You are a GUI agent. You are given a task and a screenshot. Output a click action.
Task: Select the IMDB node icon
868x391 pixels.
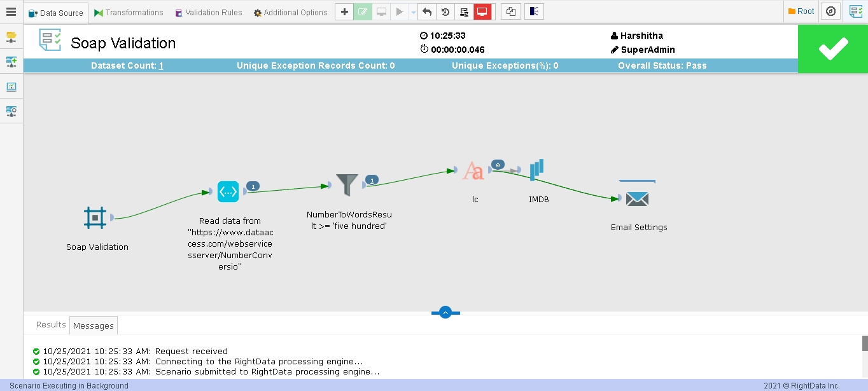tap(537, 170)
